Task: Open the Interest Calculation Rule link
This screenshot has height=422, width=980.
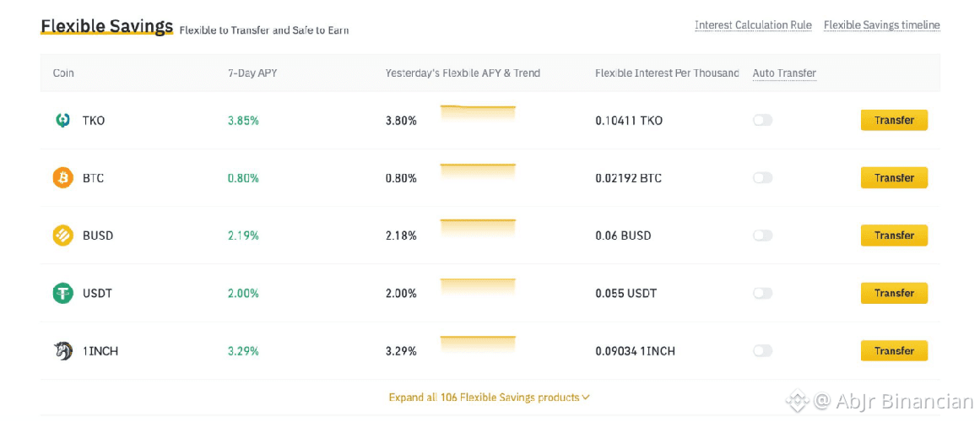Action: [753, 25]
